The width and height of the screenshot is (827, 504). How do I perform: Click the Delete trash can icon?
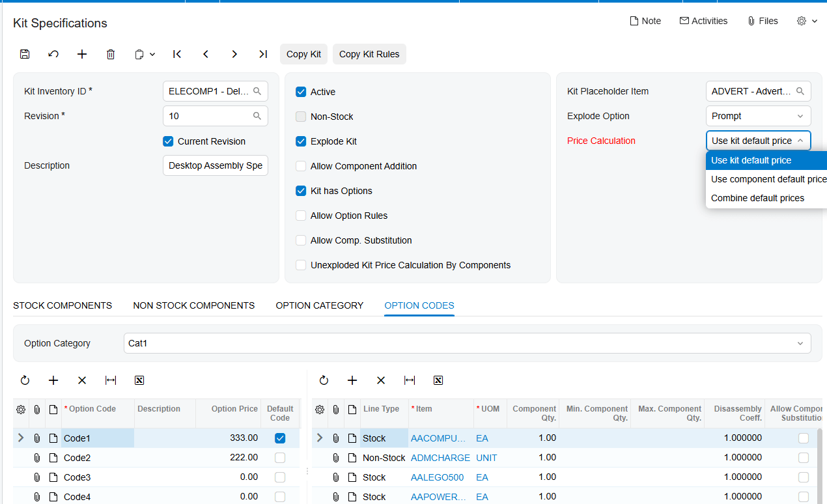coord(111,54)
